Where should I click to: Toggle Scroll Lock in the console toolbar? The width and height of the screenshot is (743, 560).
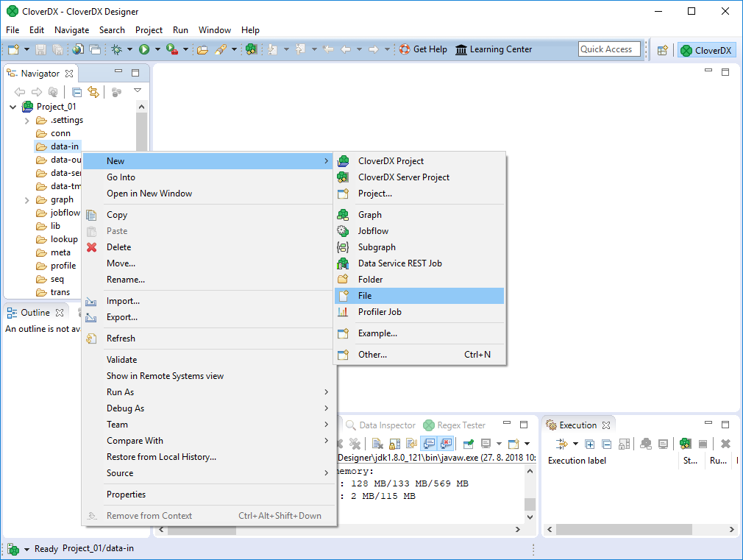pos(394,444)
